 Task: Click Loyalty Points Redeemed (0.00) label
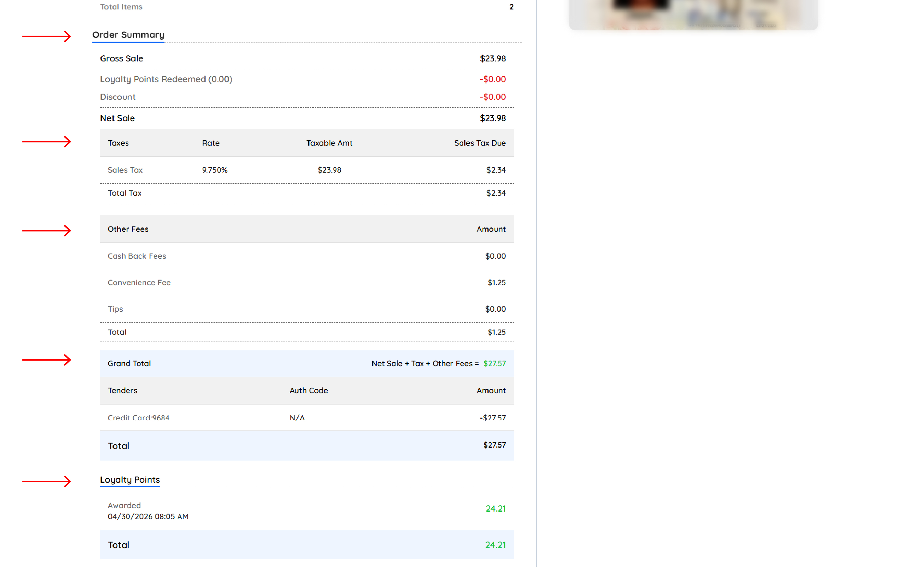[x=166, y=79]
